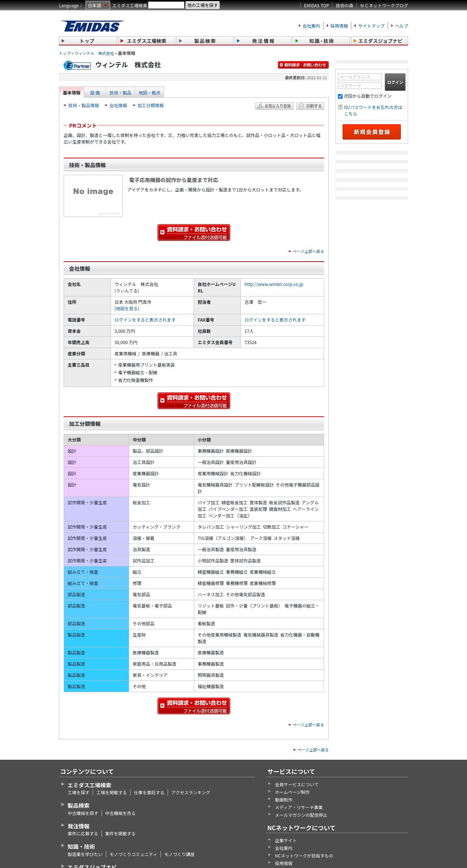467x868 pixels.
Task: Click small red 資料請求・お問い合わせ header button
Action: 303,65
